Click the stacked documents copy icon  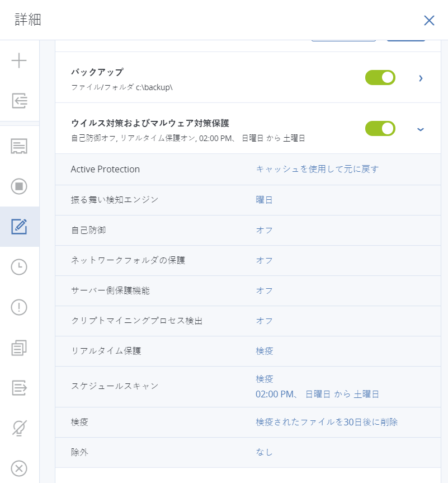[19, 348]
